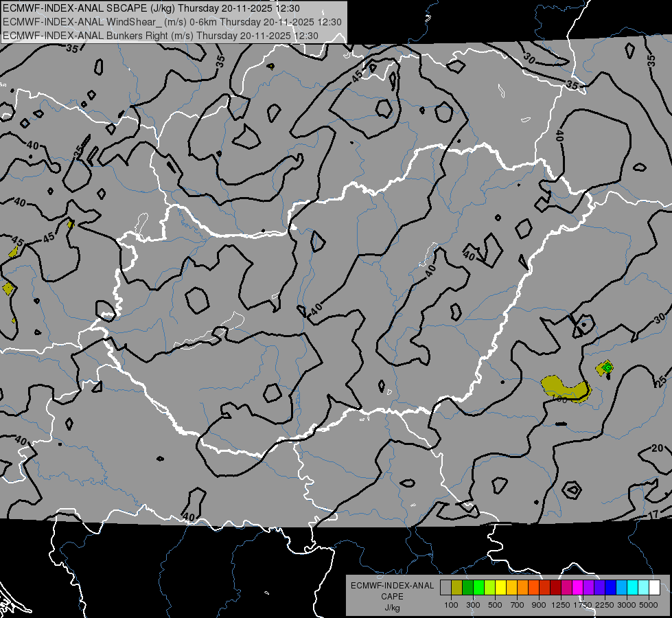Click the contour label 20 on the map
Viewport: 672px width, 618px height.
[658, 448]
